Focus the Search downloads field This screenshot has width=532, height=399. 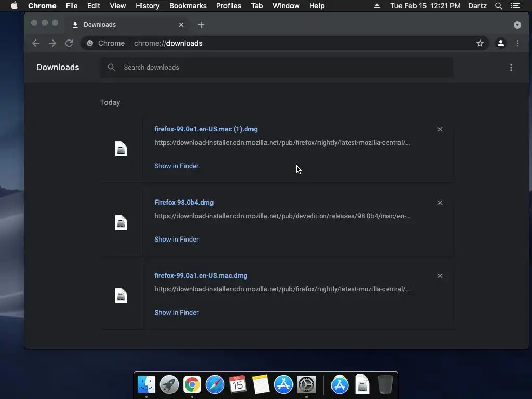click(277, 67)
